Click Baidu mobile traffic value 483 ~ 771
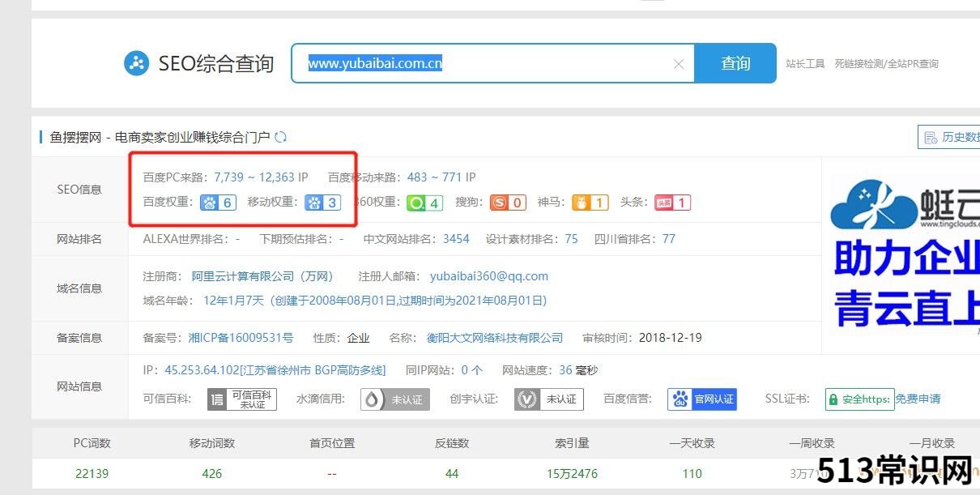This screenshot has width=980, height=495. (435, 177)
